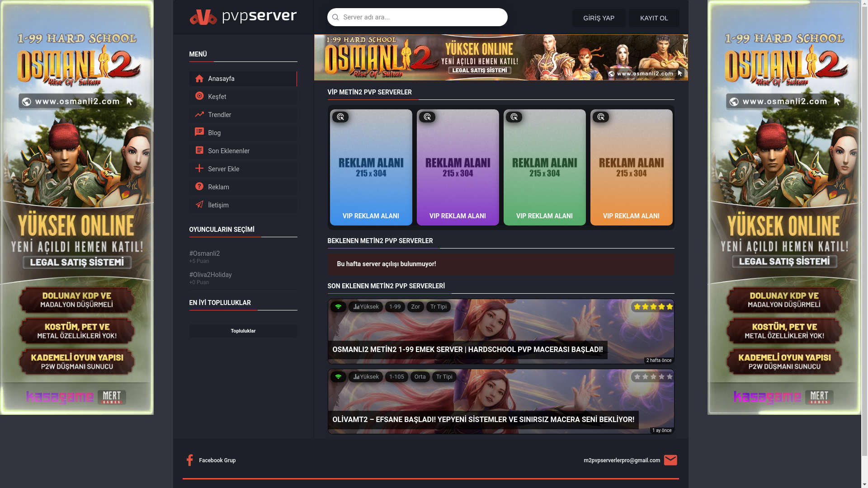This screenshot has width=868, height=488.
Task: Click orange VIP REKLAM ALANI card
Action: [631, 167]
